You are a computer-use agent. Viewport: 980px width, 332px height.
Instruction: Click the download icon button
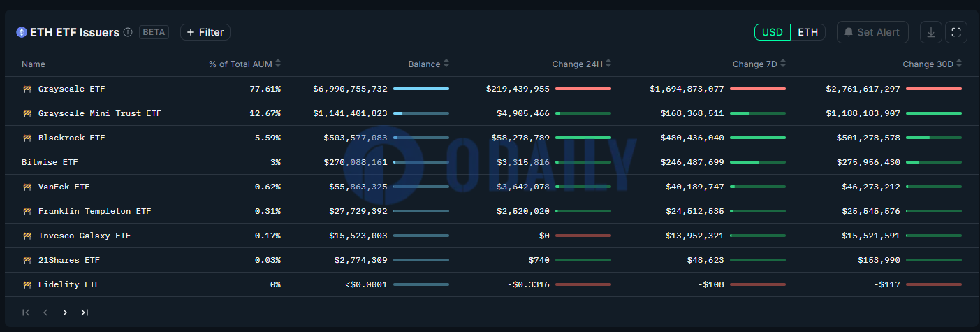[930, 32]
